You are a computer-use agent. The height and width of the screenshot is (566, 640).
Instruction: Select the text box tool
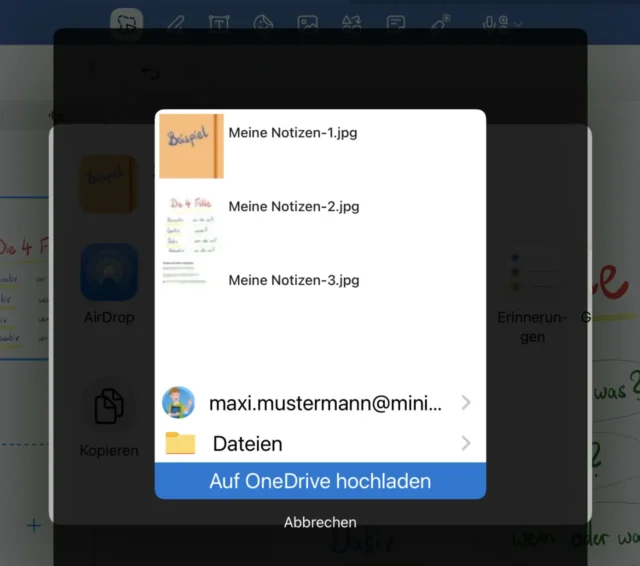pos(218,22)
